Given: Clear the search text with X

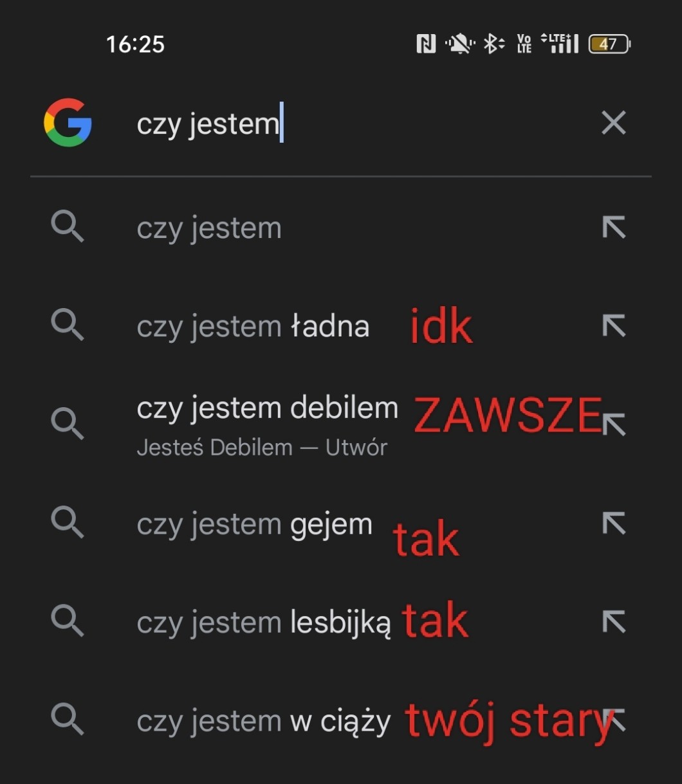Looking at the screenshot, I should point(613,122).
